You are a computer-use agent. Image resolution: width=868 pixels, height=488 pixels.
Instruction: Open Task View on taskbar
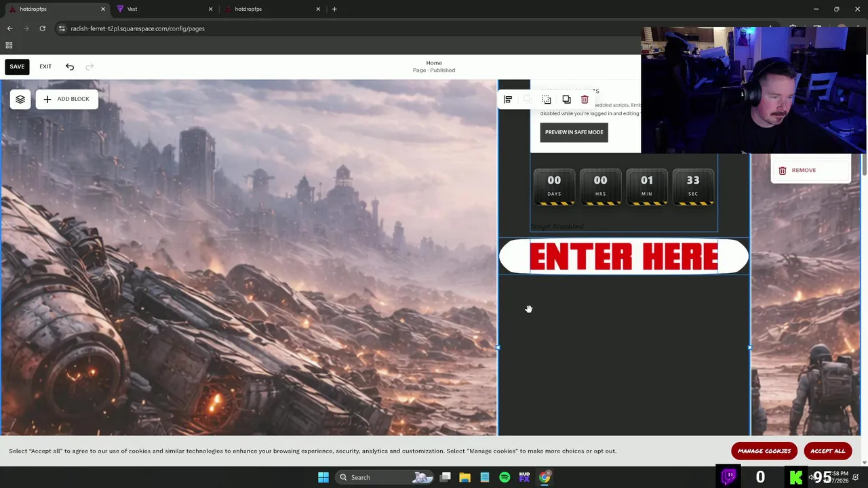coord(445,477)
